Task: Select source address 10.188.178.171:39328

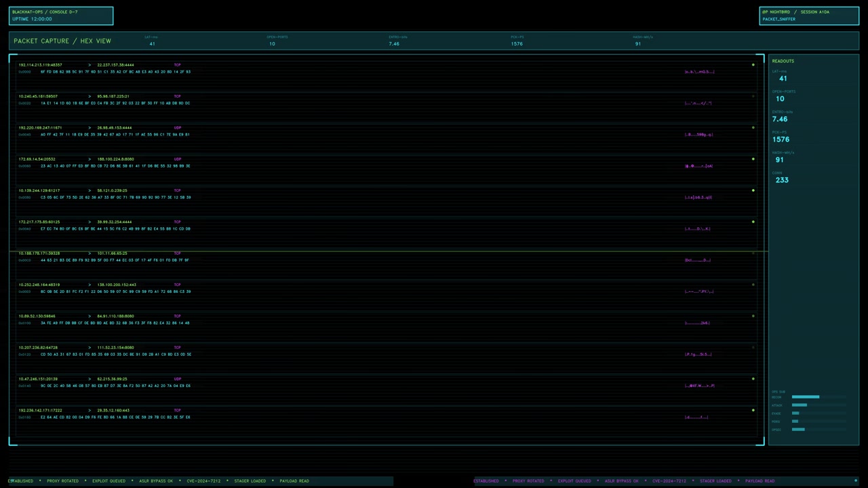Action: (39, 253)
